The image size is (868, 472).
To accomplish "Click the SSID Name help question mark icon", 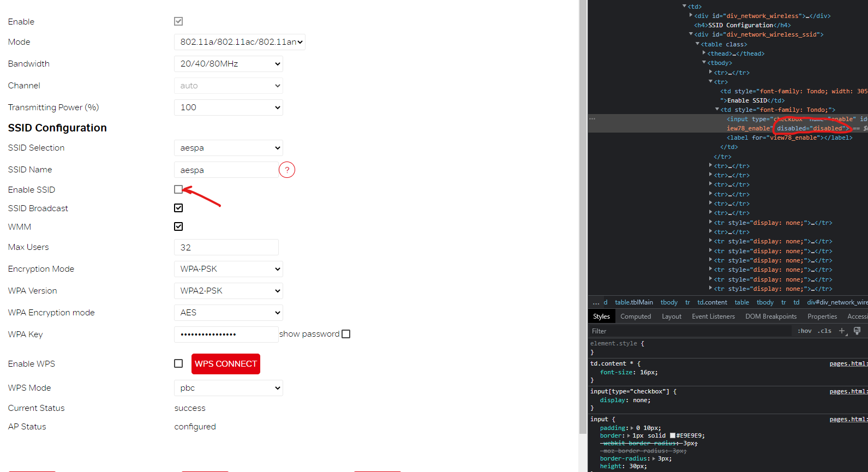I will pos(286,170).
